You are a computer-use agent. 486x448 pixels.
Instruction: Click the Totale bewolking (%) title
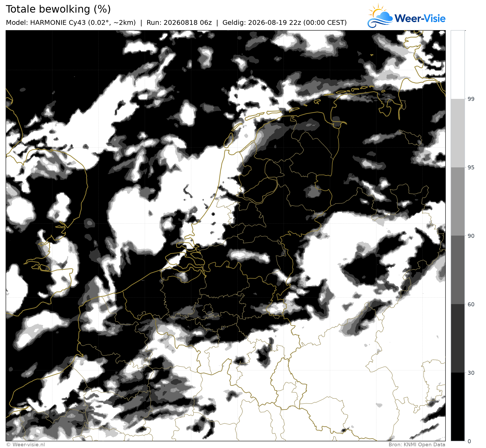(58, 9)
